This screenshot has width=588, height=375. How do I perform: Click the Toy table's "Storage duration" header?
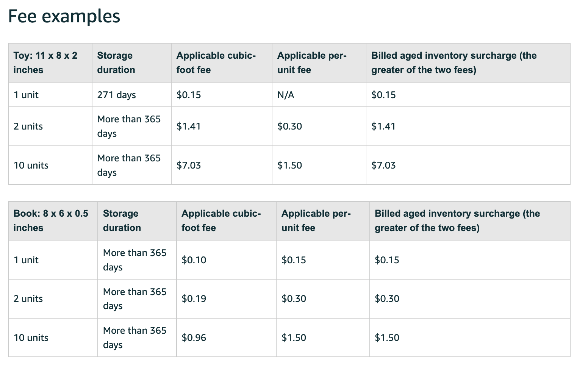pos(116,63)
